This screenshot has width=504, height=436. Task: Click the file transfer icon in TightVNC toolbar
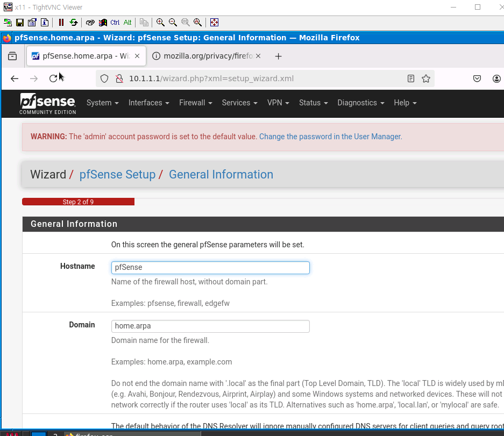(x=144, y=23)
